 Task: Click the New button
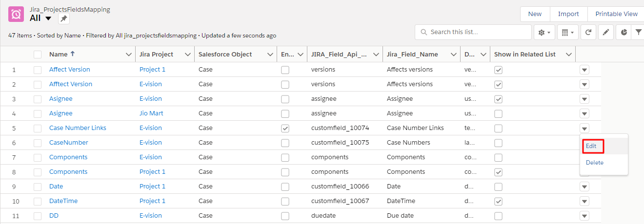tap(535, 14)
